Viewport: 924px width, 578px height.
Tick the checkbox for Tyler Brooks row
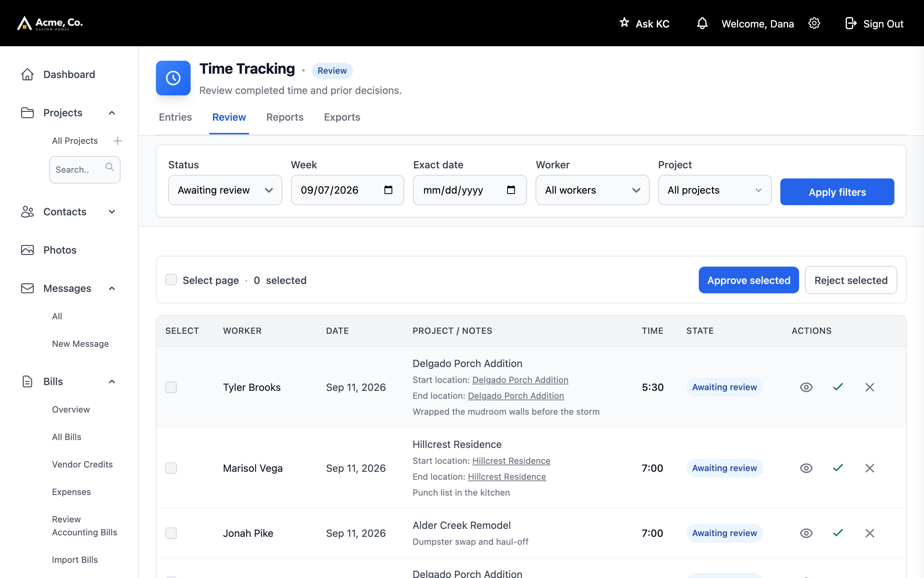171,387
